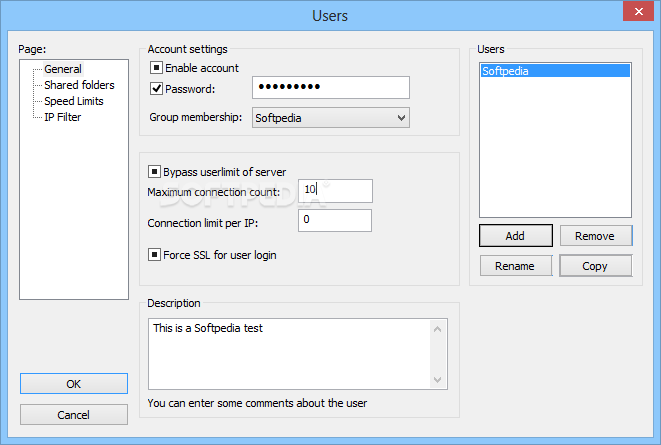Viewport: 661px width, 445px height.
Task: Confirm with the OK button
Action: click(x=74, y=383)
